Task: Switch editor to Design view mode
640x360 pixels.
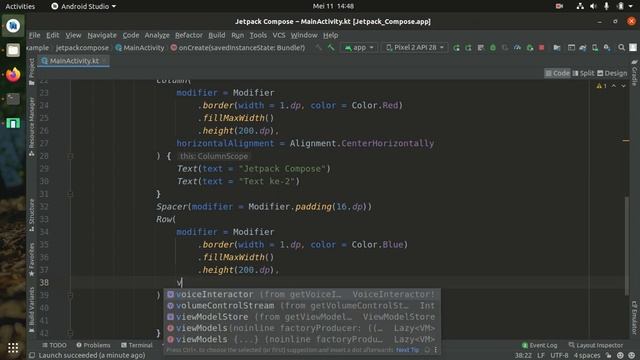Action: [612, 73]
